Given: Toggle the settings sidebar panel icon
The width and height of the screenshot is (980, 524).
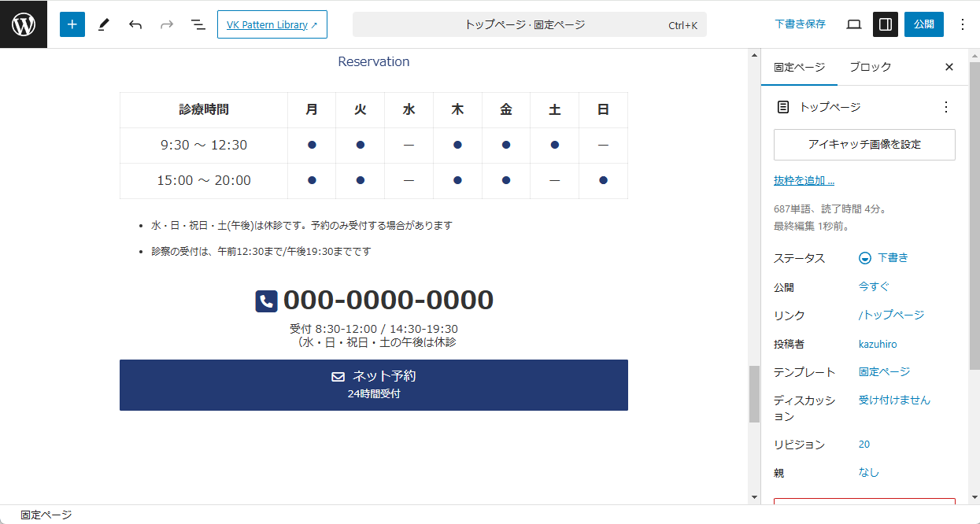Looking at the screenshot, I should pos(886,24).
